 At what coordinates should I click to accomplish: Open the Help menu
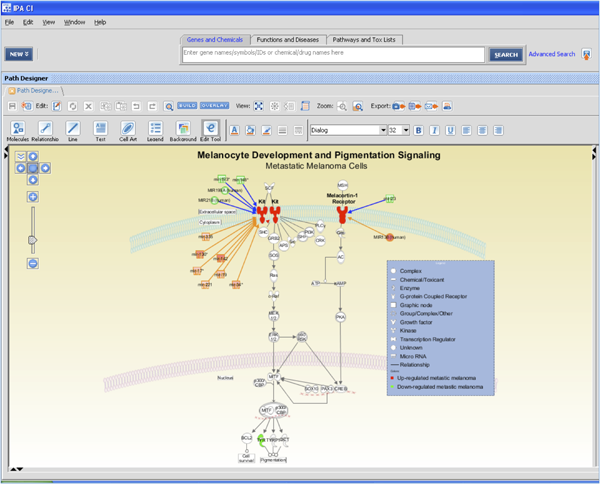click(100, 22)
